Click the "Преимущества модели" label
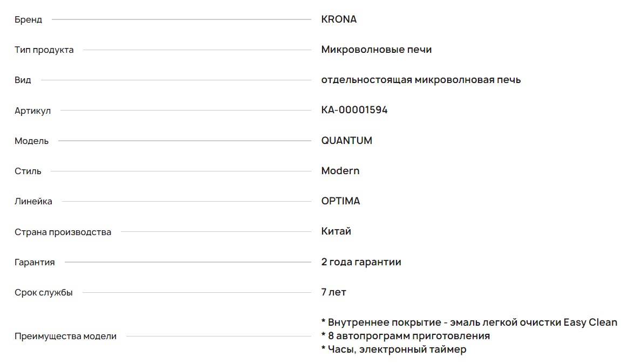Screen dimensions: 621x364 coord(65,336)
